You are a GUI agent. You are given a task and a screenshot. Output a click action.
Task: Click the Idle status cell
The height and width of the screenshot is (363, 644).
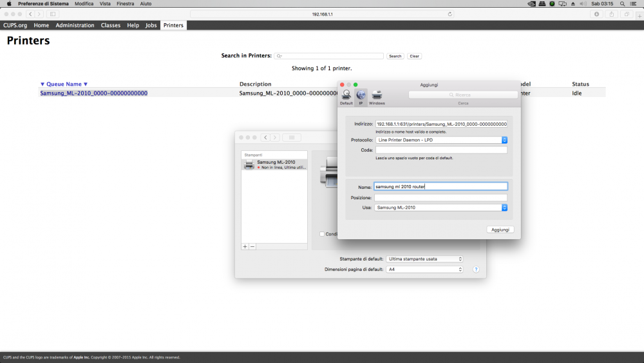pyautogui.click(x=576, y=93)
